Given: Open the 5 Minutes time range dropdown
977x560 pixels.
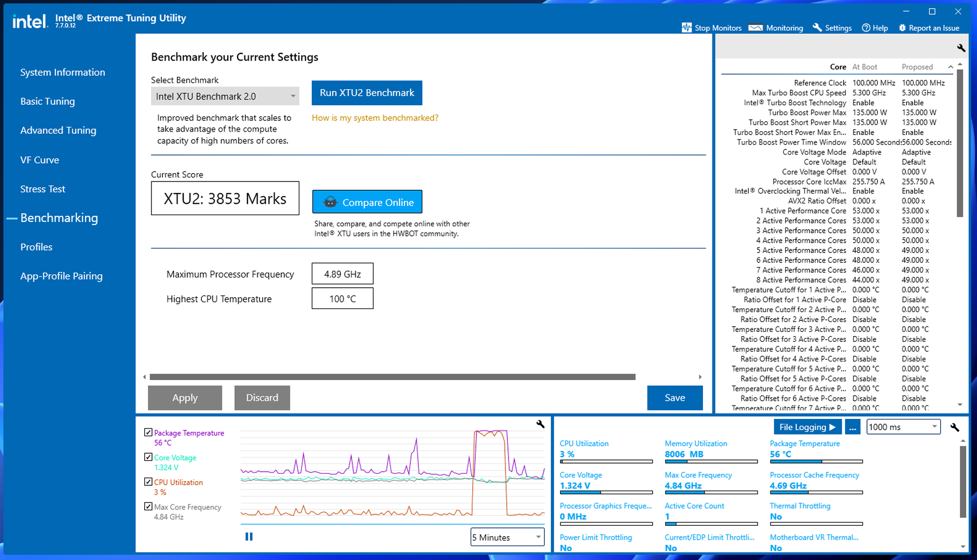Looking at the screenshot, I should point(507,537).
